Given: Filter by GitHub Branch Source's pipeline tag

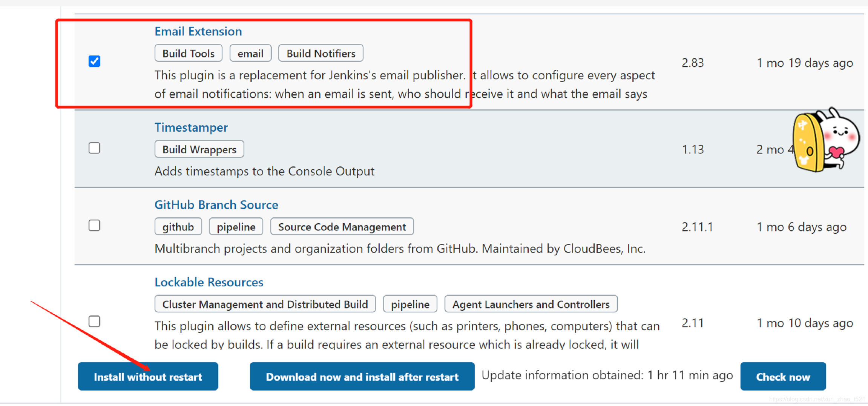Looking at the screenshot, I should click(236, 227).
